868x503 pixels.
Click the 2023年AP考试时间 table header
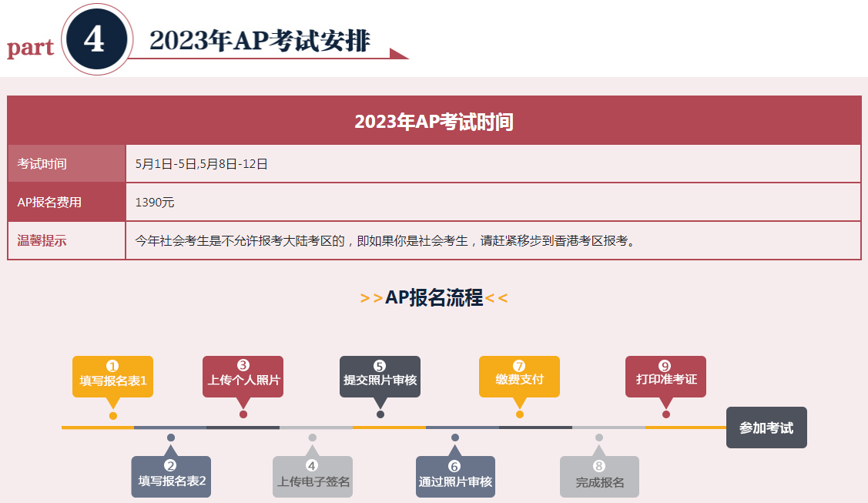pos(434,121)
